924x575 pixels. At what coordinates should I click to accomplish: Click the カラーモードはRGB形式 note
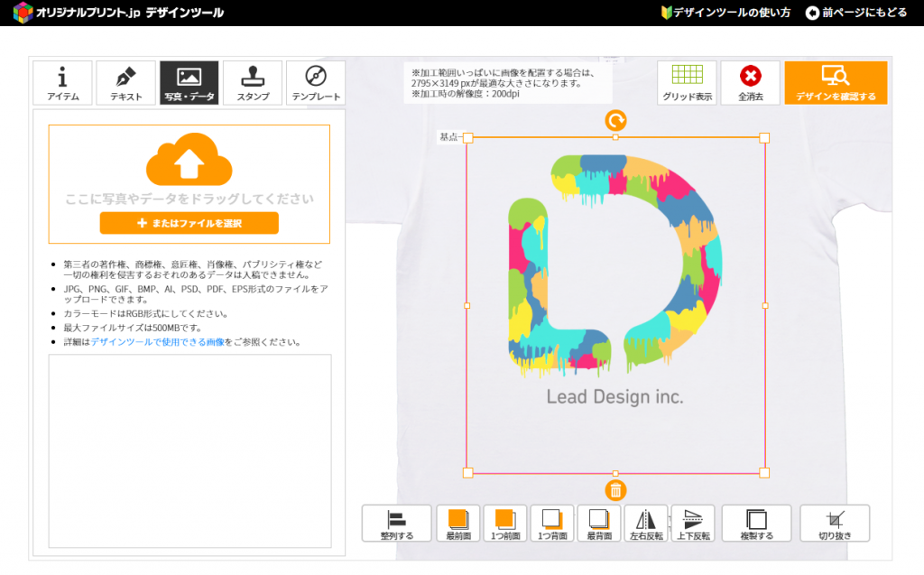(145, 314)
